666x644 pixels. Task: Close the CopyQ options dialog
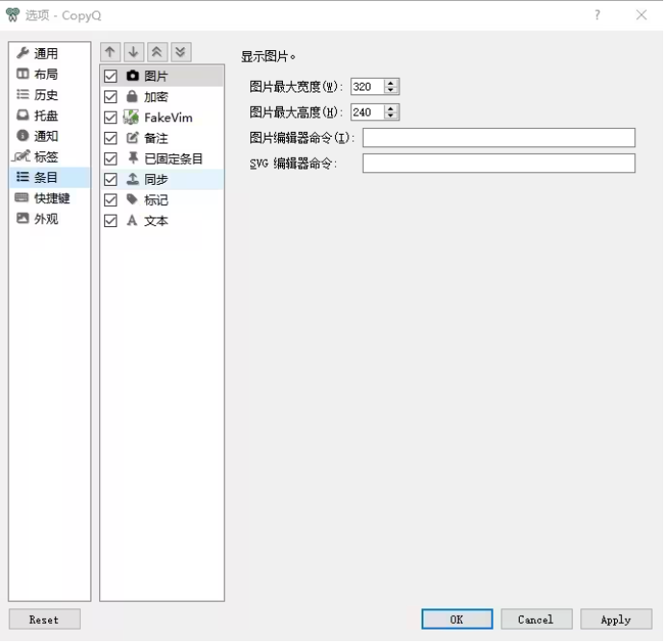click(x=641, y=15)
